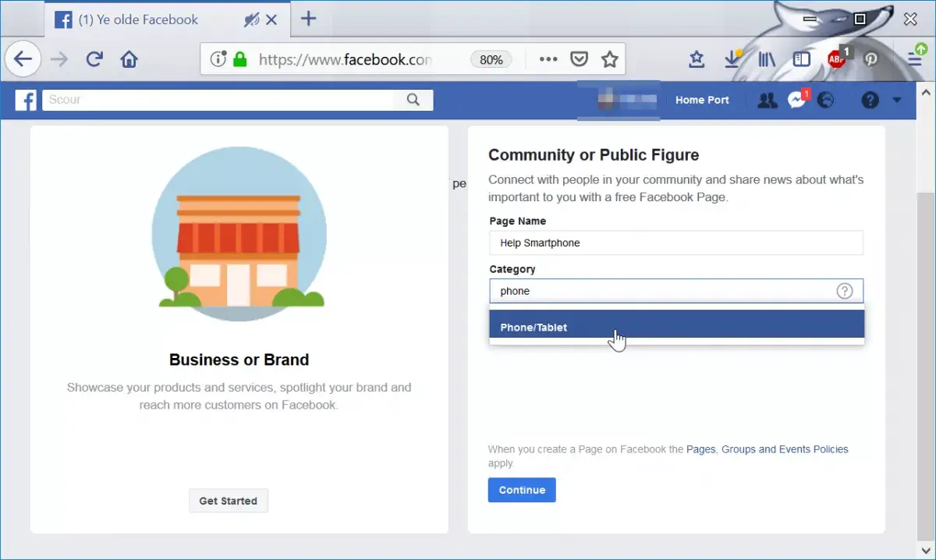The width and height of the screenshot is (936, 560).
Task: Click the browser forward arrow
Action: (59, 59)
